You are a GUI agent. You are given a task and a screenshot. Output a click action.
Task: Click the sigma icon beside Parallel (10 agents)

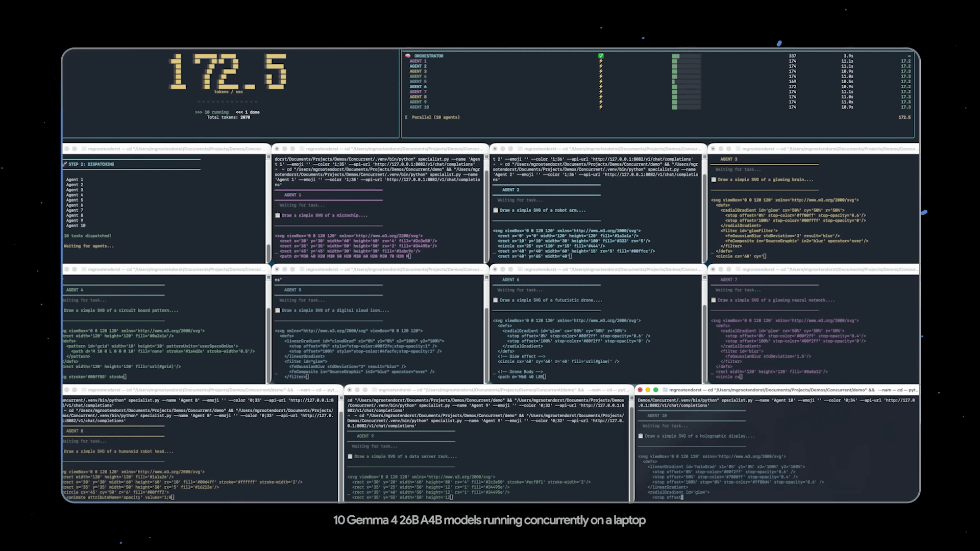[x=406, y=117]
